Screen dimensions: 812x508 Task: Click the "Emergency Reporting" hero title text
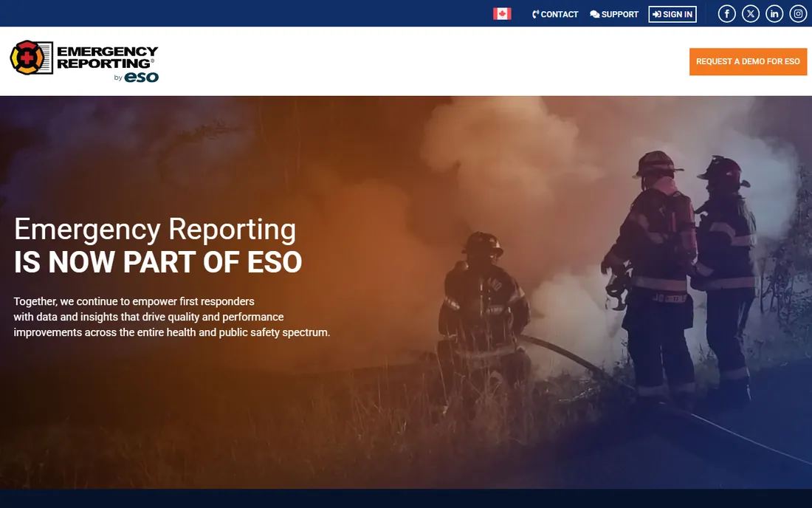point(155,230)
